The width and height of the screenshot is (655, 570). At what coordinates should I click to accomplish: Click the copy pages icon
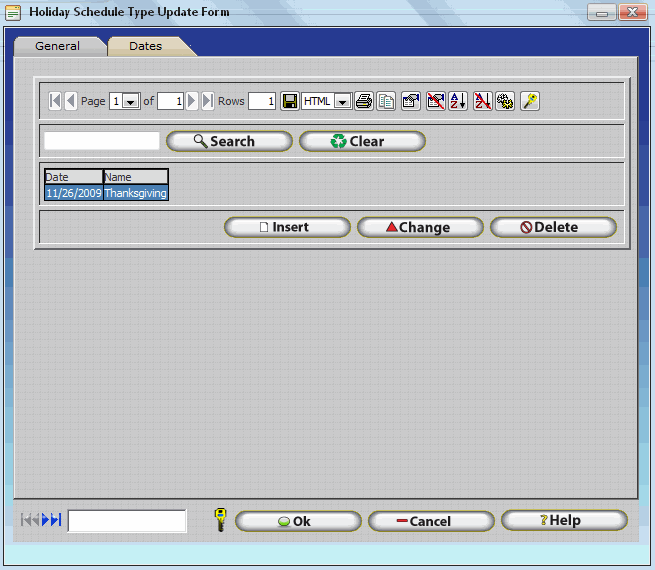[385, 101]
